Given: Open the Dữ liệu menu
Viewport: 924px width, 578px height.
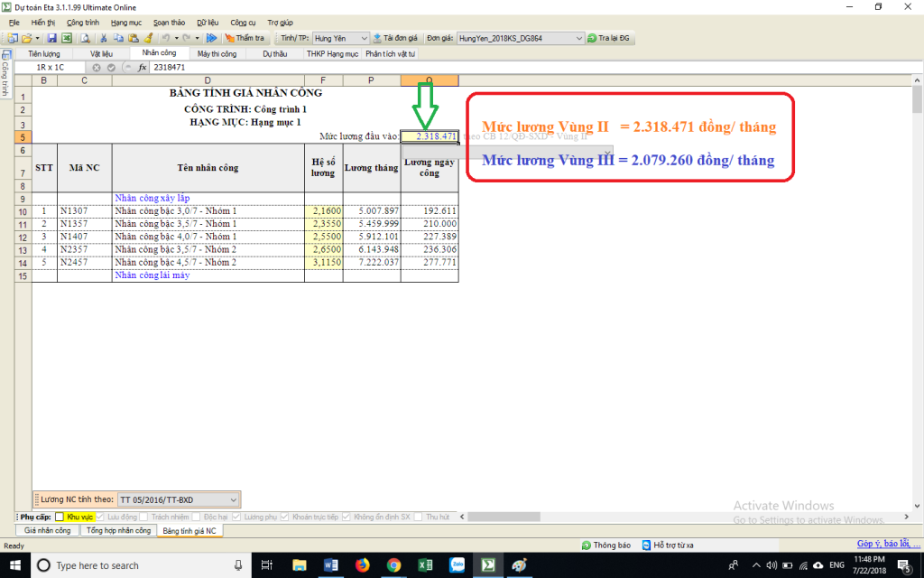Looking at the screenshot, I should [x=207, y=22].
